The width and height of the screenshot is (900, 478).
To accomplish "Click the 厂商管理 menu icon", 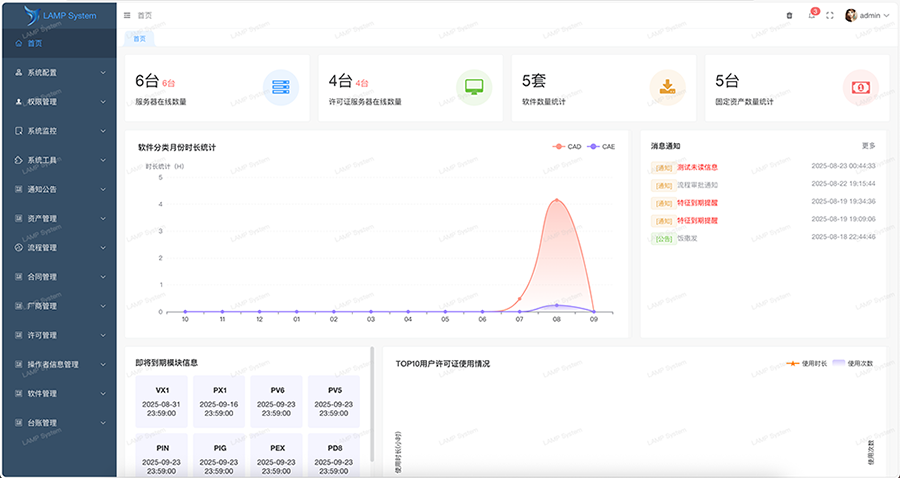I will pyautogui.click(x=19, y=306).
